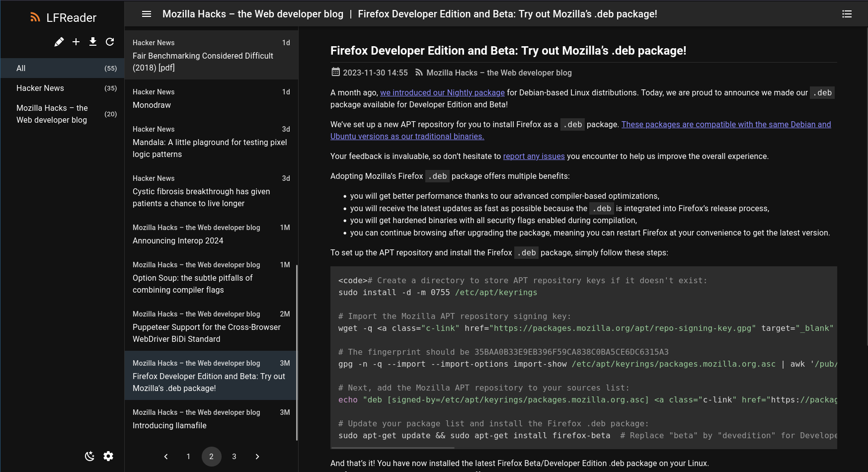Click the calendar icon next to date
Viewport: 868px width, 472px height.
336,72
